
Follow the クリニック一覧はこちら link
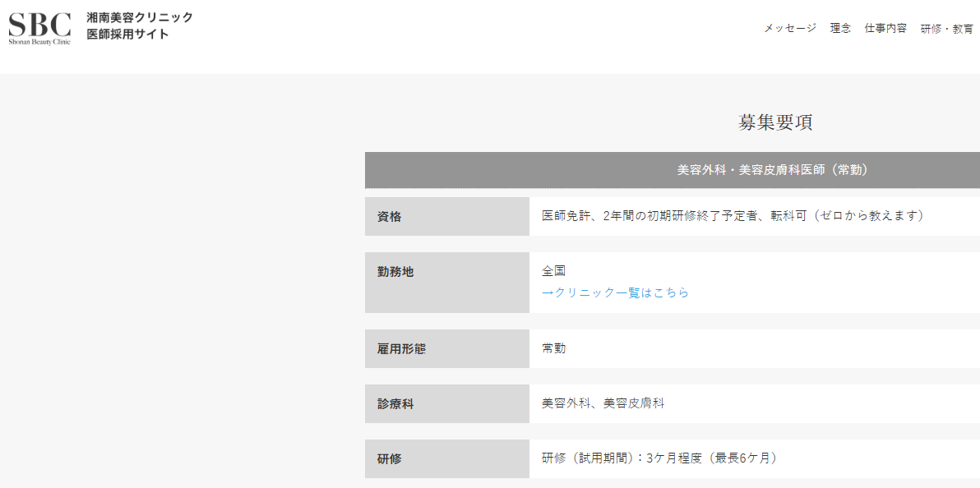coord(615,292)
